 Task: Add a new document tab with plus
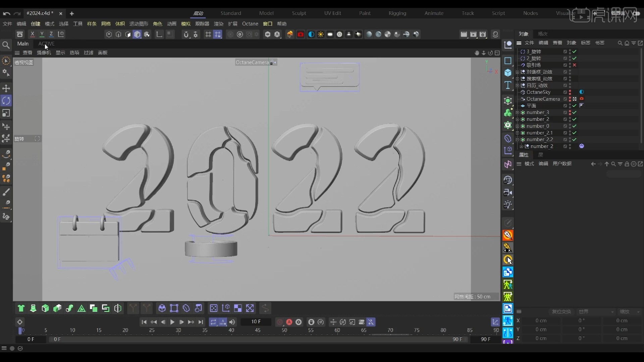click(72, 13)
